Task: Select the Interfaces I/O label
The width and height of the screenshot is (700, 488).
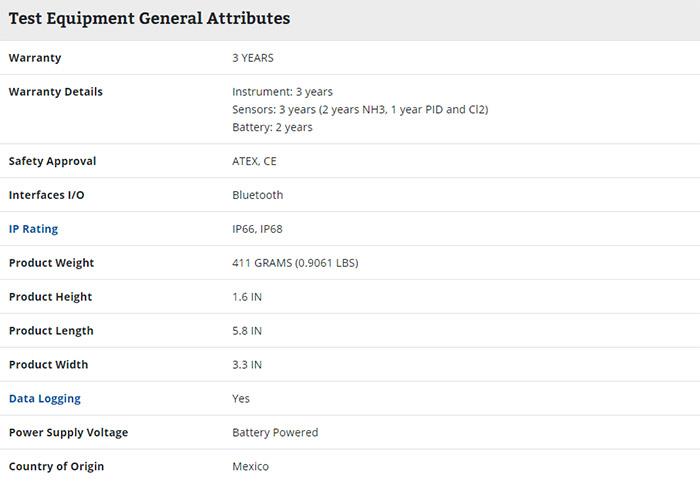Action: click(46, 195)
